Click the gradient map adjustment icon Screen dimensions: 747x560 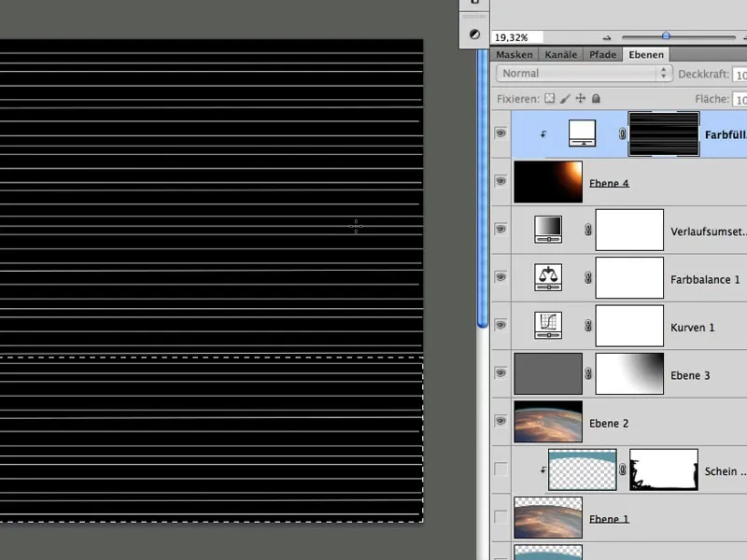[548, 230]
